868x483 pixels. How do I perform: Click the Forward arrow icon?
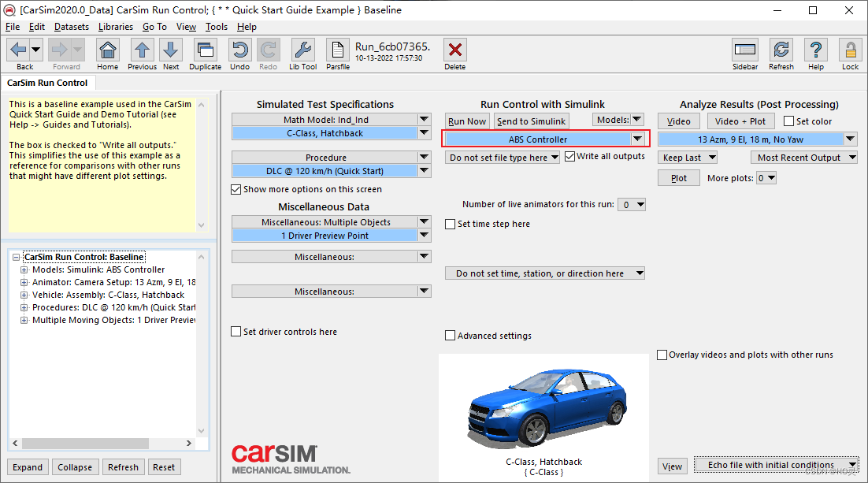point(60,50)
